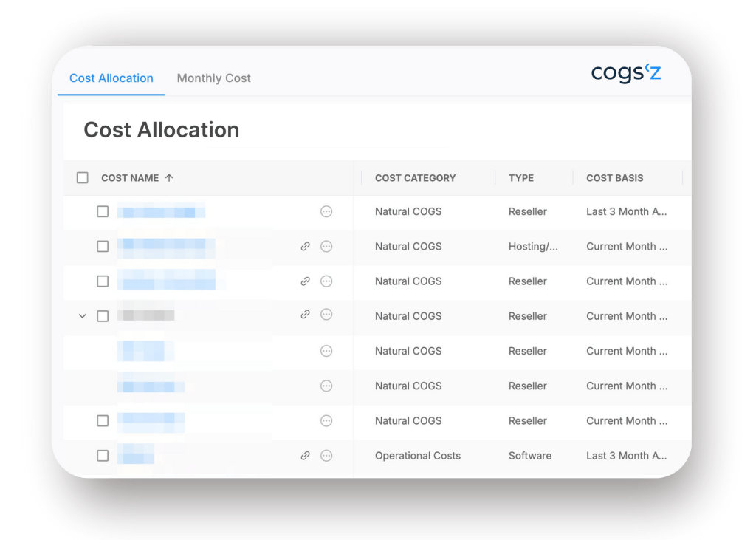Open the ellipsis menu in the first table row
This screenshot has width=756, height=540.
coord(326,212)
